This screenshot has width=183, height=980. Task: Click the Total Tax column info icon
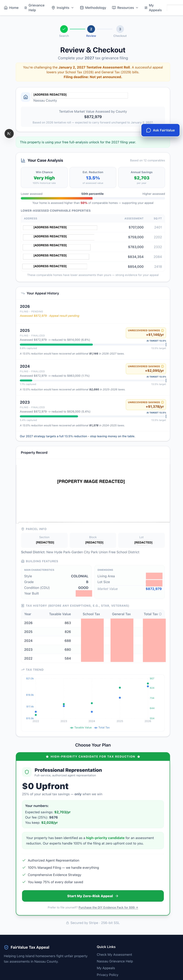coord(160,614)
